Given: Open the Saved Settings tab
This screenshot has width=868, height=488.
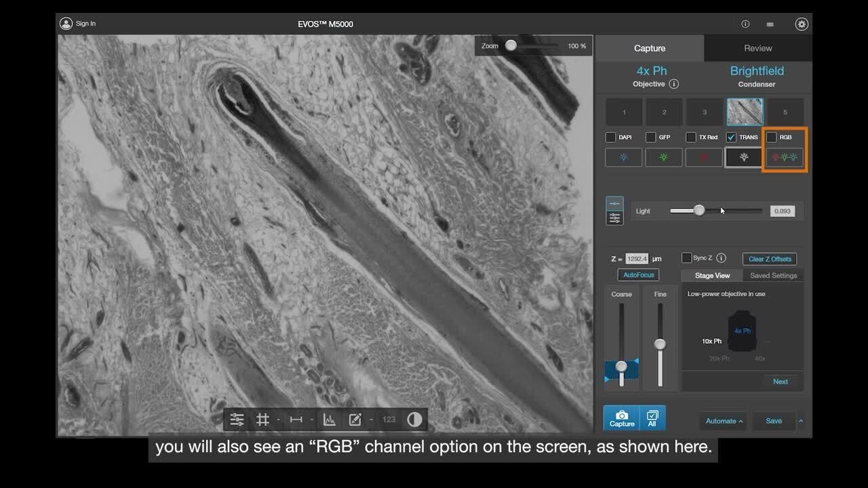Looking at the screenshot, I should tap(773, 276).
